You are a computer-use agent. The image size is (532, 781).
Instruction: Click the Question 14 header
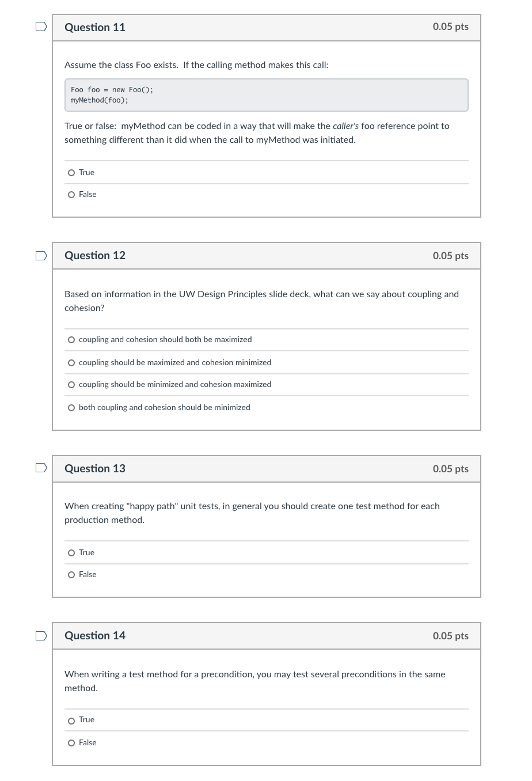pos(94,635)
